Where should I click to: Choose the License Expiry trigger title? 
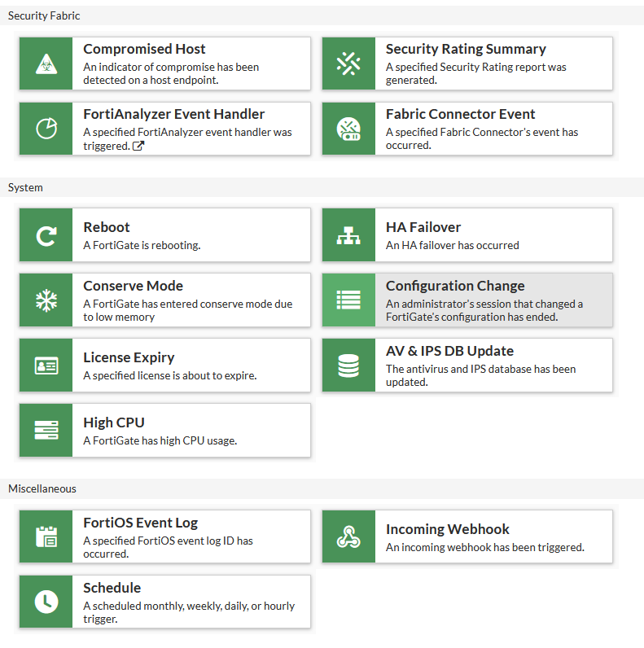tap(129, 357)
